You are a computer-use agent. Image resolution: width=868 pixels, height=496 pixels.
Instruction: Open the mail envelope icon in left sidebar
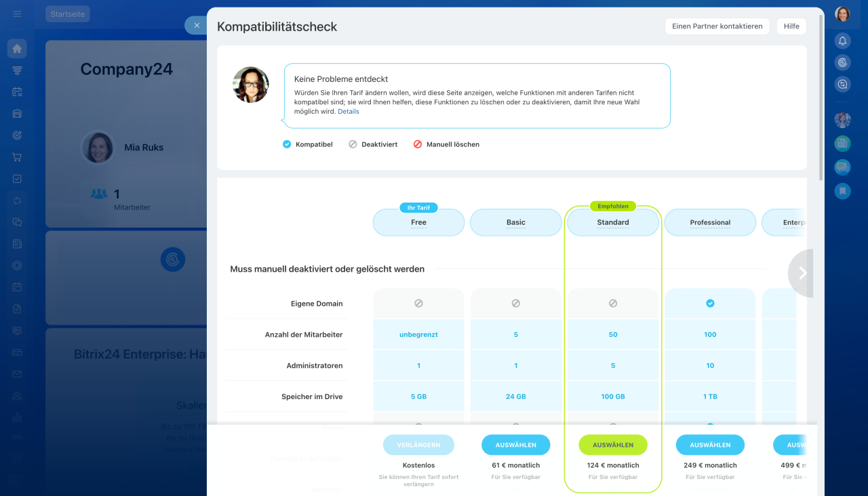click(17, 374)
